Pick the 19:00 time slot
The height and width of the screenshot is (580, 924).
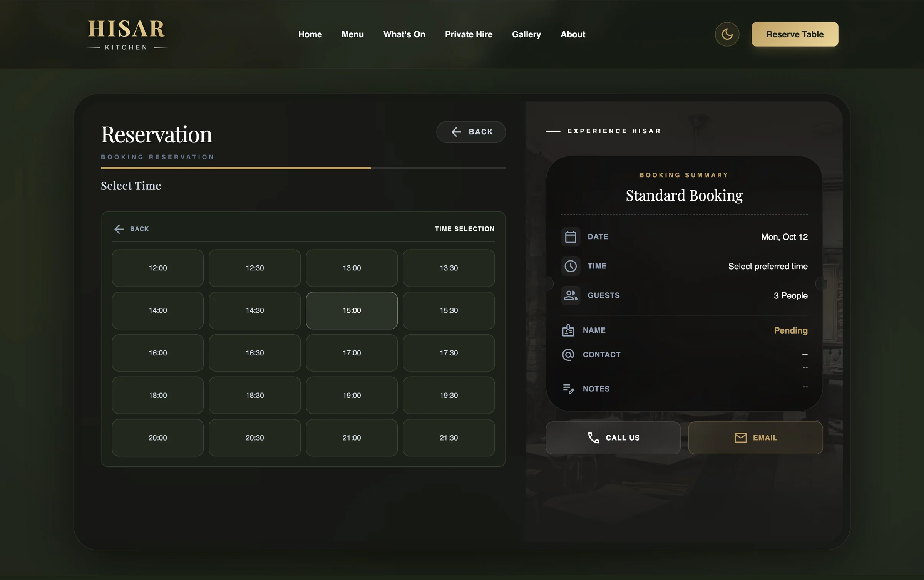pos(352,395)
